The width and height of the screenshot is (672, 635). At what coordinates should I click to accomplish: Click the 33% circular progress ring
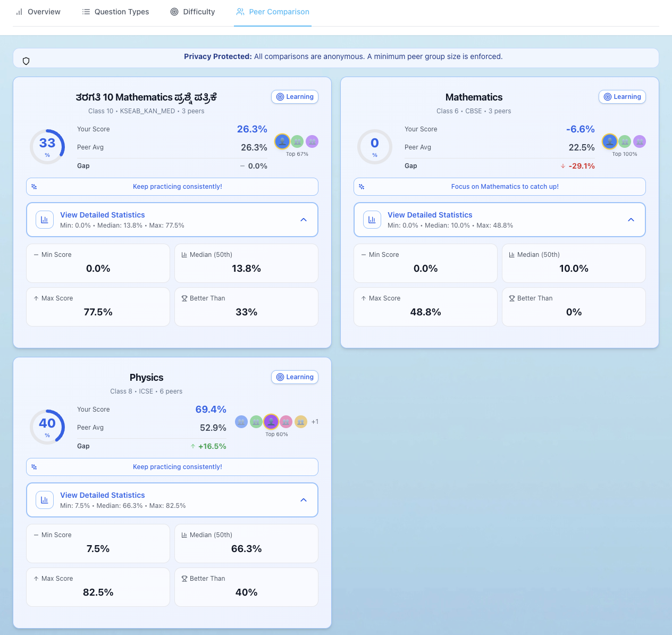(47, 147)
